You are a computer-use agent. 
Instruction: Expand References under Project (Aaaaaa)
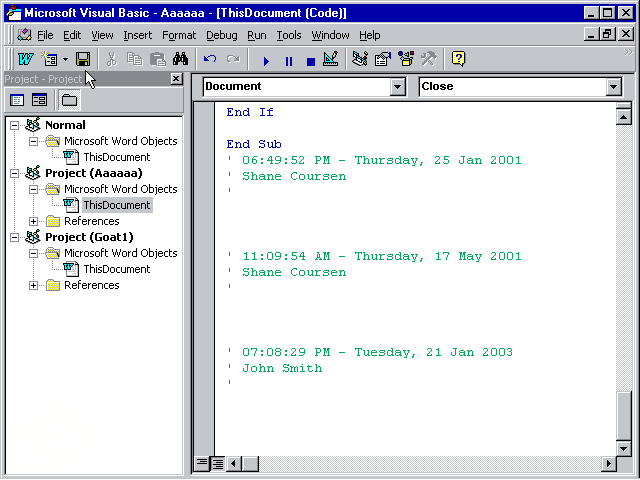pyautogui.click(x=33, y=221)
